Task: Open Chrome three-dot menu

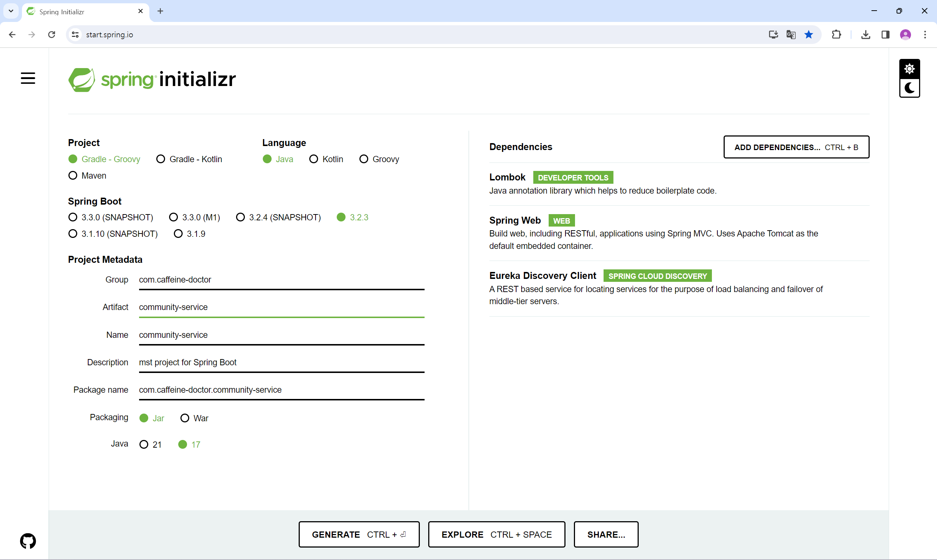Action: (925, 35)
